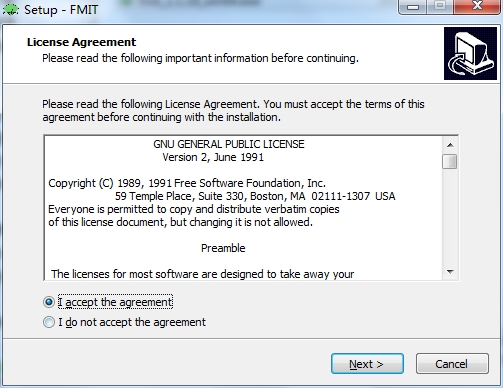
Task: Click the license scrollbar up arrow
Action: [x=450, y=145]
